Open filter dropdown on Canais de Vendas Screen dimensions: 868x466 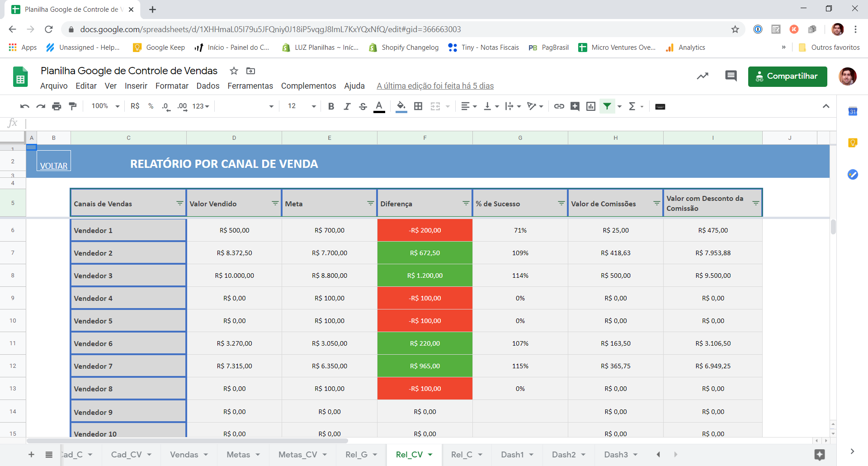click(x=180, y=204)
